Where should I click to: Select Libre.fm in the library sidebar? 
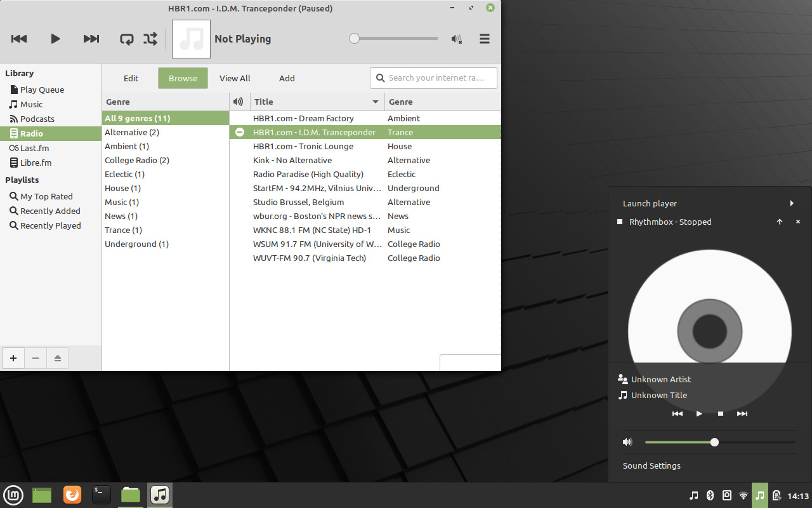[36, 163]
